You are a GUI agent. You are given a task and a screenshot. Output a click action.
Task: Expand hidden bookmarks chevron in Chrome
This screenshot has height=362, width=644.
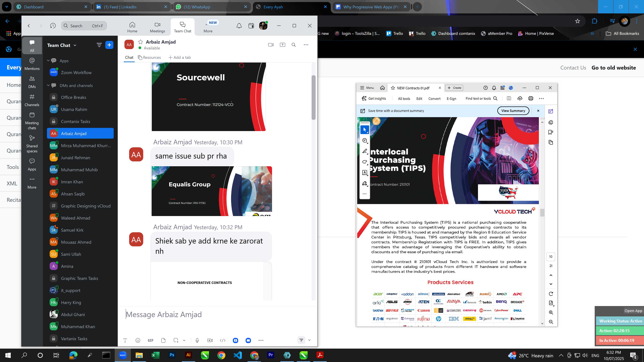click(x=592, y=34)
